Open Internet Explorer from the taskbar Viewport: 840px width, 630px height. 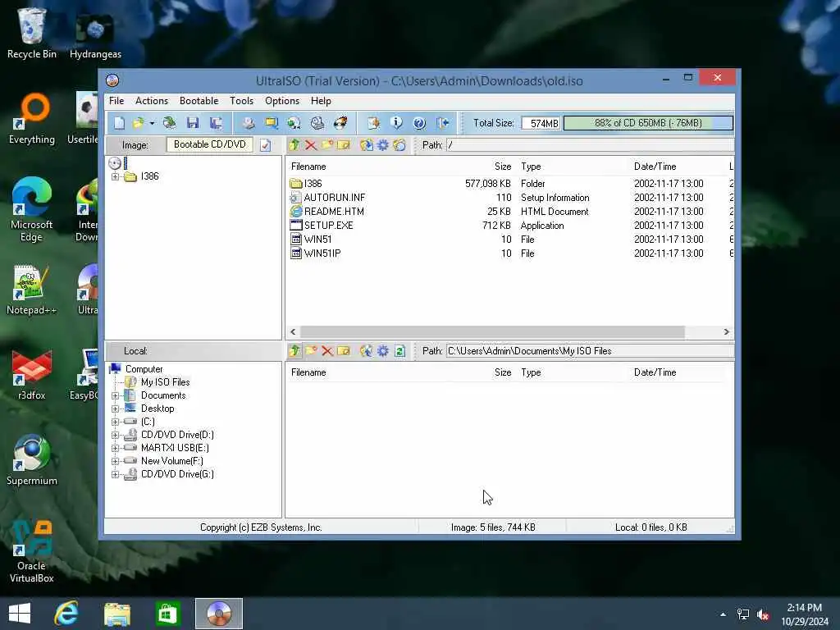[66, 614]
